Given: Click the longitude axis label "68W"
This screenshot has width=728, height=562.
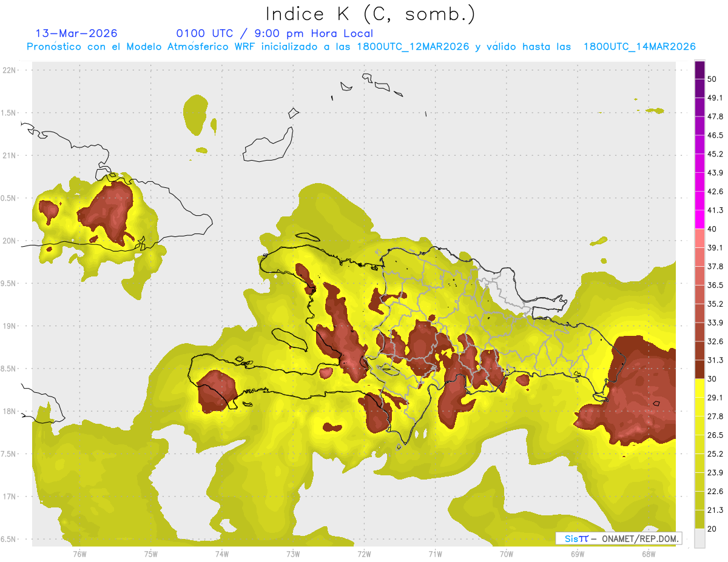Looking at the screenshot, I should coord(649,554).
